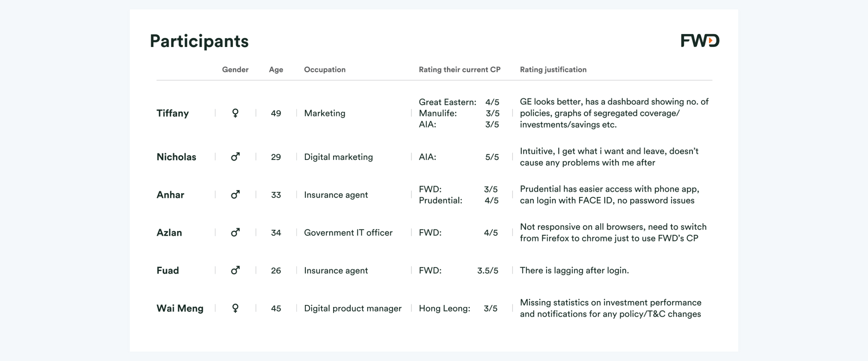This screenshot has width=868, height=361.
Task: Click Wai Meng's age value 45
Action: tap(276, 309)
